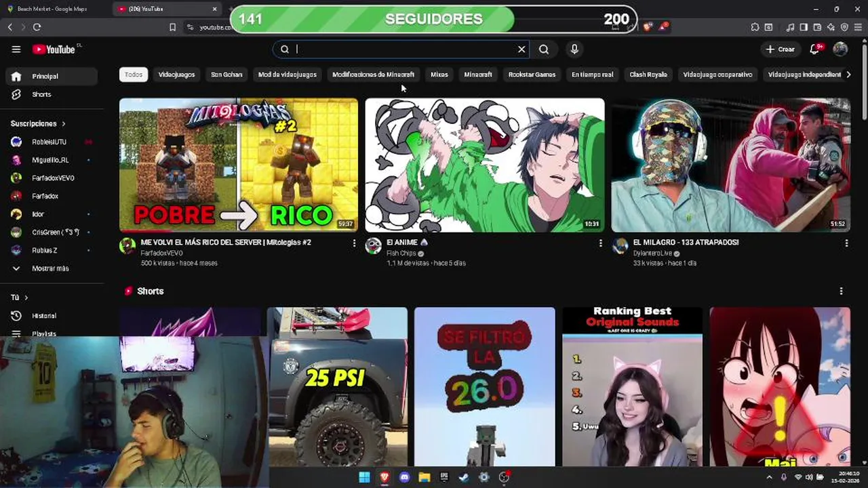This screenshot has height=488, width=868.
Task: Show more filter chips with right chevron
Action: (x=848, y=75)
